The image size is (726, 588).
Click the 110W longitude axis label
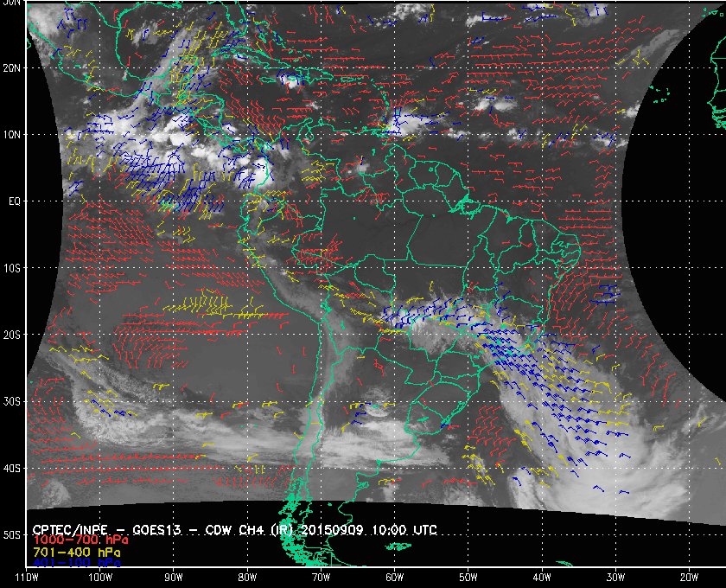[27, 577]
